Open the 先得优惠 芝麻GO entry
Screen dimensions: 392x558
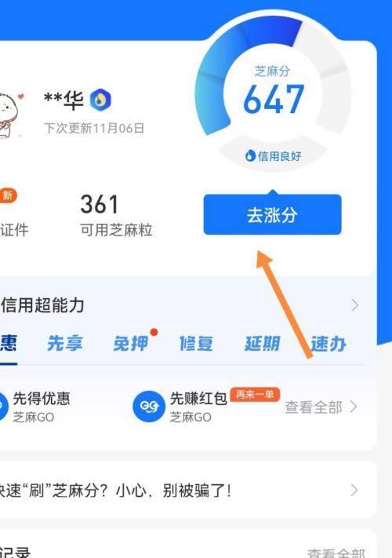click(35, 407)
